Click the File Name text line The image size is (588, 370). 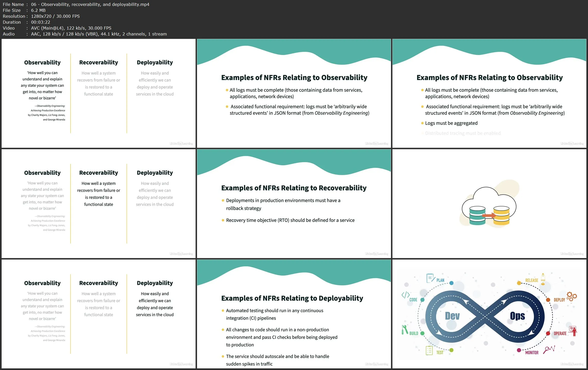[76, 4]
